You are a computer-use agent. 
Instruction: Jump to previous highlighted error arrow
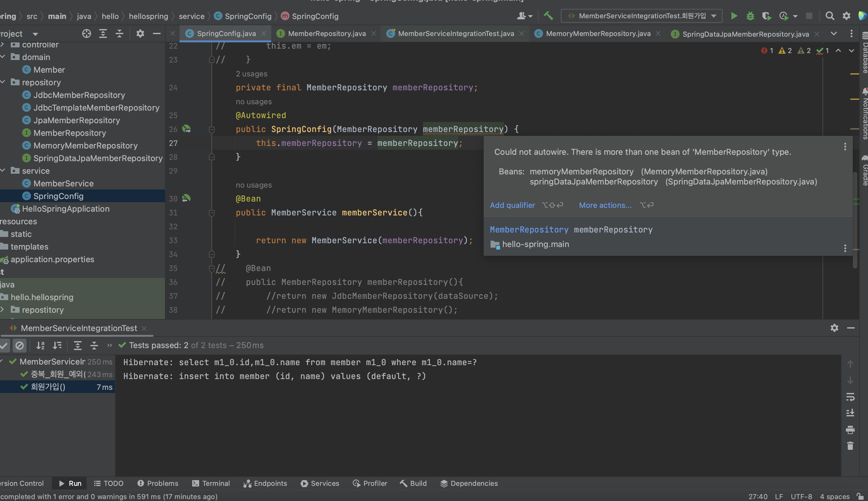(838, 51)
